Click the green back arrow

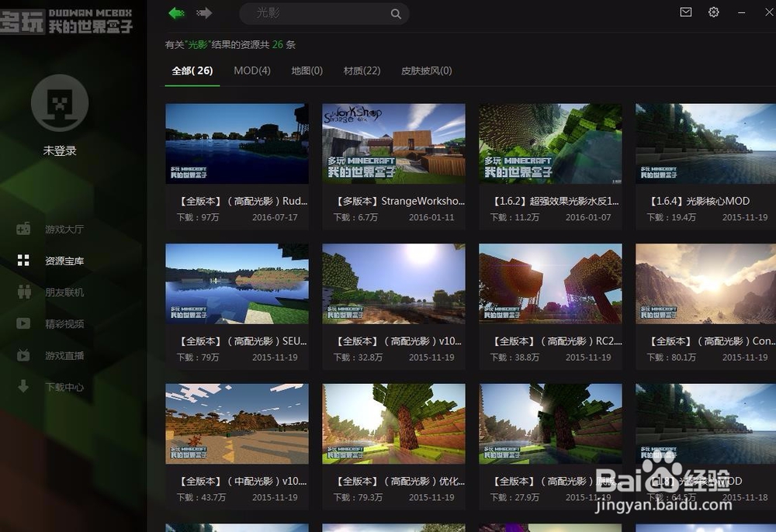[176, 13]
